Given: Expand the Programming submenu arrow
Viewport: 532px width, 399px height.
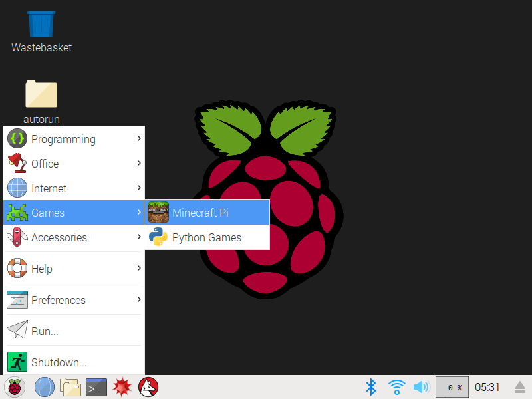Looking at the screenshot, I should coord(139,138).
